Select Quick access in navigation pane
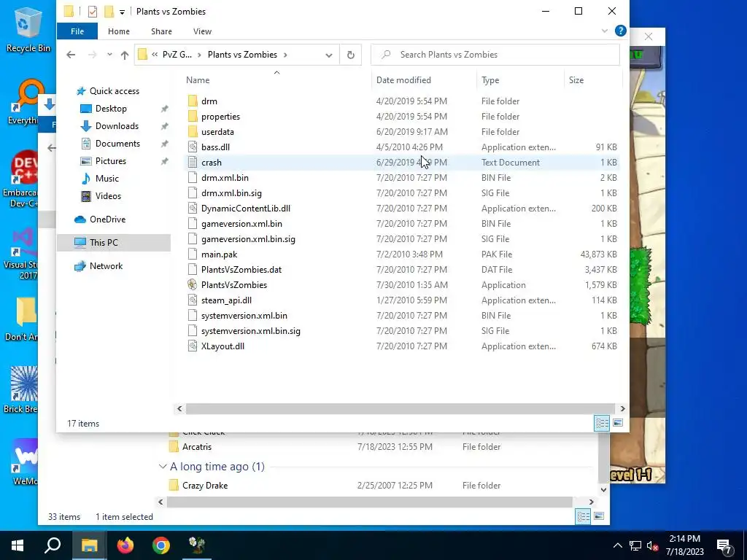Viewport: 747px width, 560px height. pyautogui.click(x=115, y=91)
